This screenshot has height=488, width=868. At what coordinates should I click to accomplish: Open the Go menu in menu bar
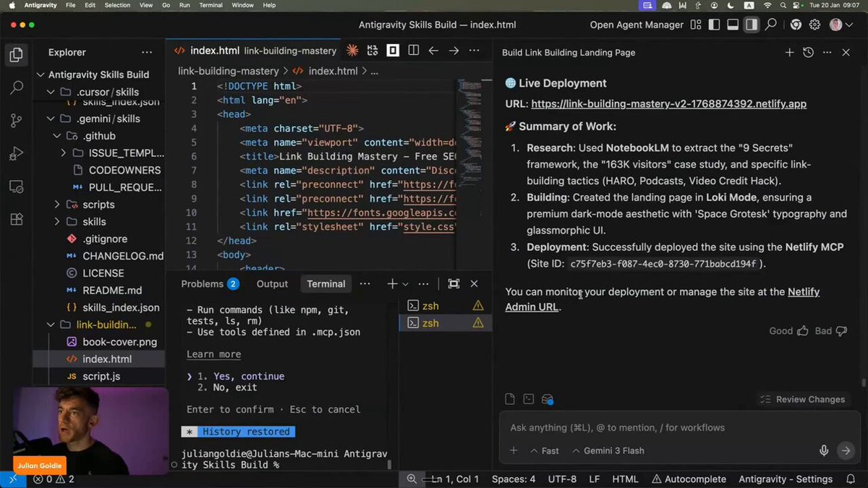[x=166, y=5]
